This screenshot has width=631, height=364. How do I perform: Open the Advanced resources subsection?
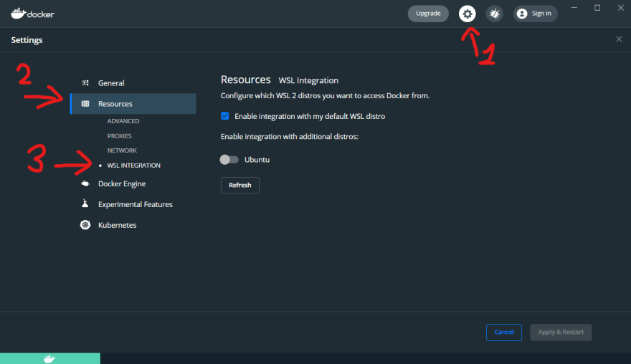click(123, 121)
